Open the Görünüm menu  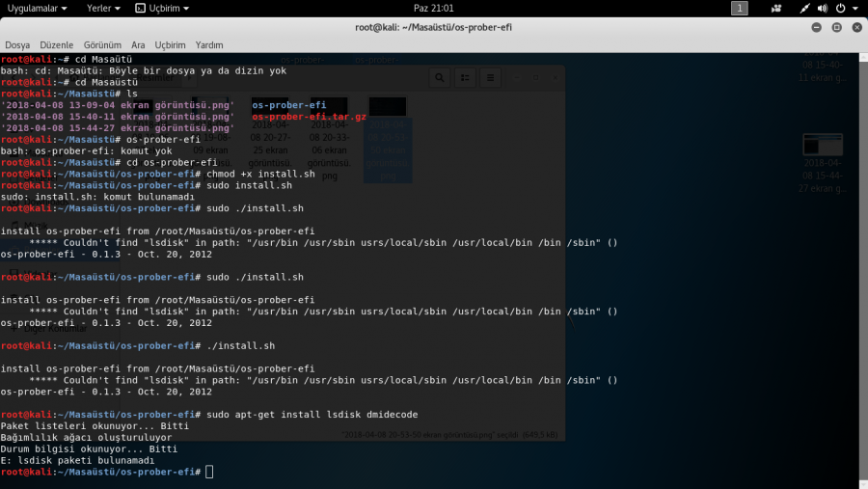click(102, 45)
